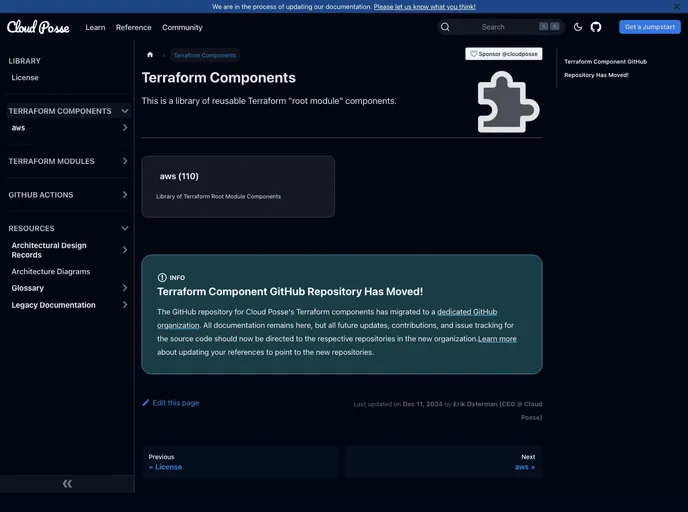
Task: Click the search magnifier icon
Action: coord(445,27)
